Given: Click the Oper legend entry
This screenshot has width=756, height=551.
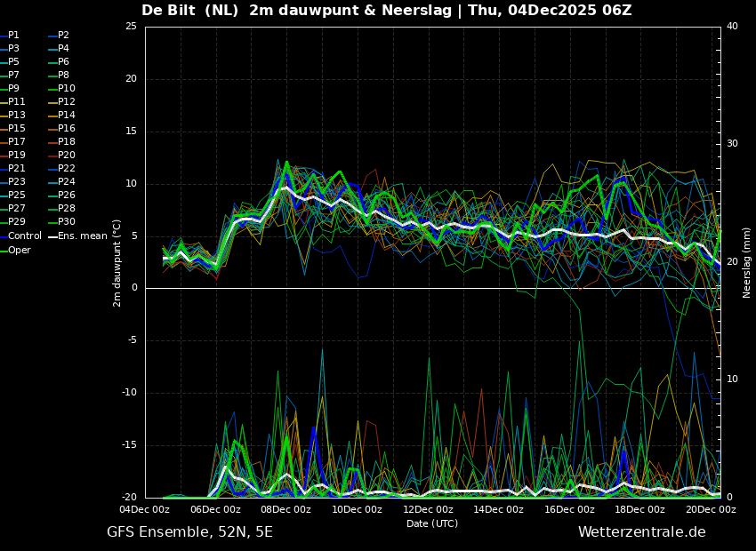Looking at the screenshot, I should tap(15, 251).
